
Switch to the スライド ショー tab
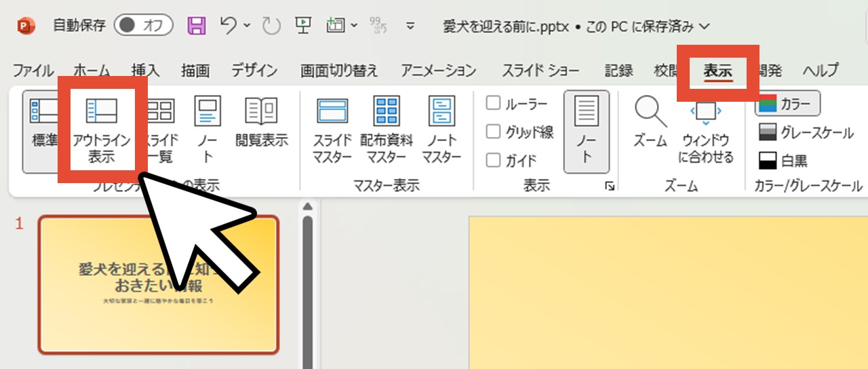pos(540,70)
